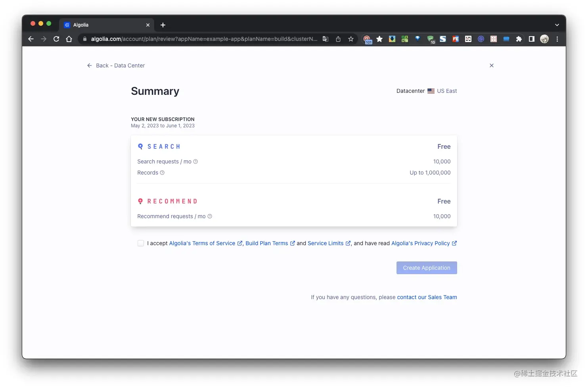This screenshot has width=588, height=388.
Task: Click the translate page icon
Action: coord(326,39)
